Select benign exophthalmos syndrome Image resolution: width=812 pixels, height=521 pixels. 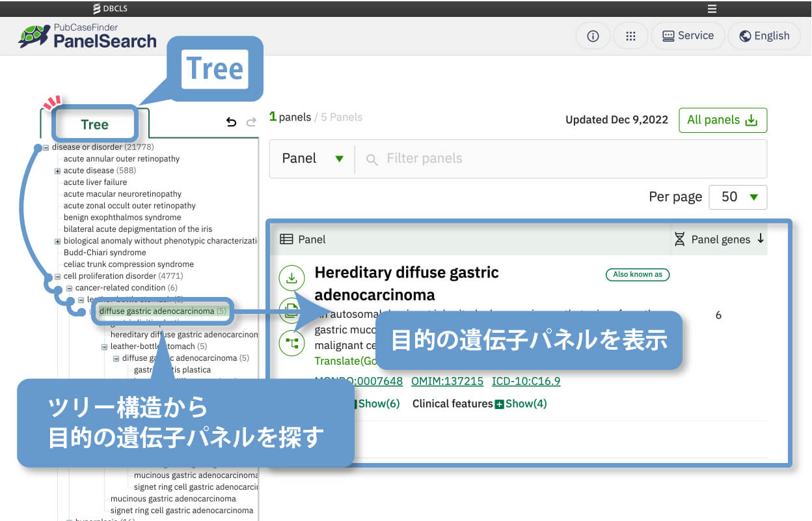[x=122, y=218]
